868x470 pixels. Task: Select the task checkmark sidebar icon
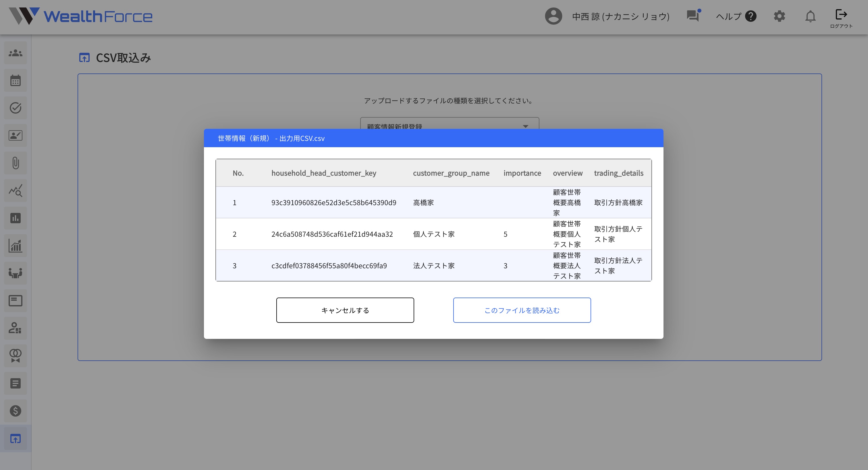pos(15,108)
